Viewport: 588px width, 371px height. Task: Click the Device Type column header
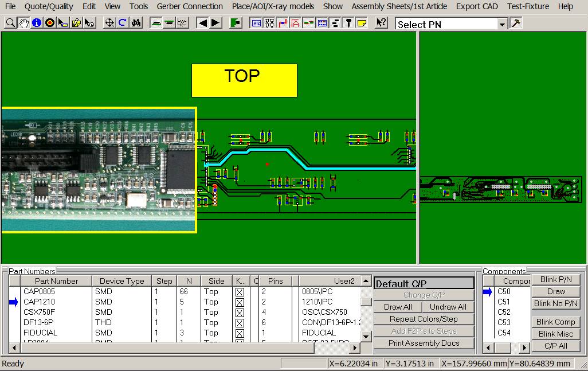pyautogui.click(x=122, y=281)
